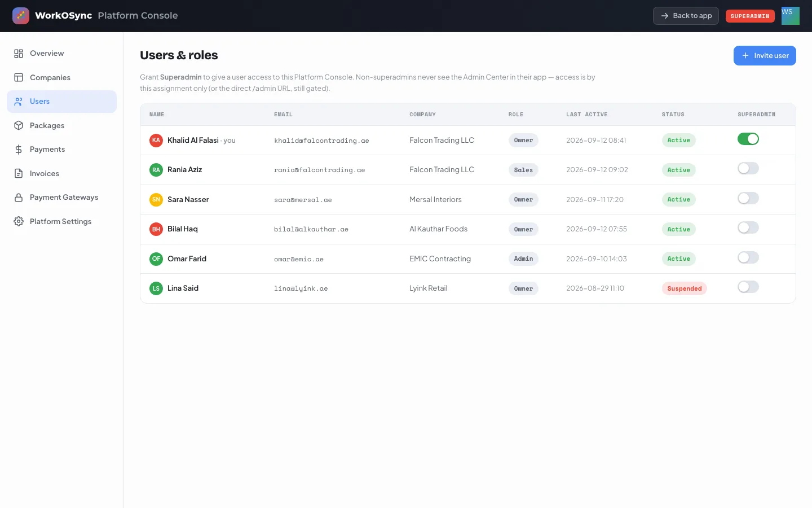
Task: Click Lina Said's LS avatar
Action: tap(156, 288)
